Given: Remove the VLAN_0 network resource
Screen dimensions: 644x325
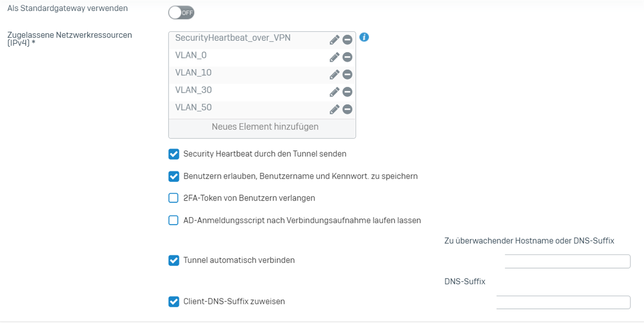Looking at the screenshot, I should [x=347, y=57].
